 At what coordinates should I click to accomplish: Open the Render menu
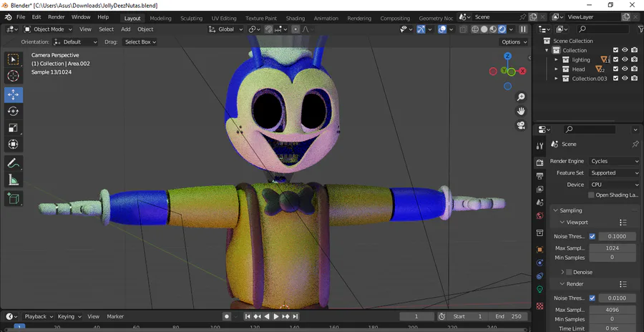[57, 17]
